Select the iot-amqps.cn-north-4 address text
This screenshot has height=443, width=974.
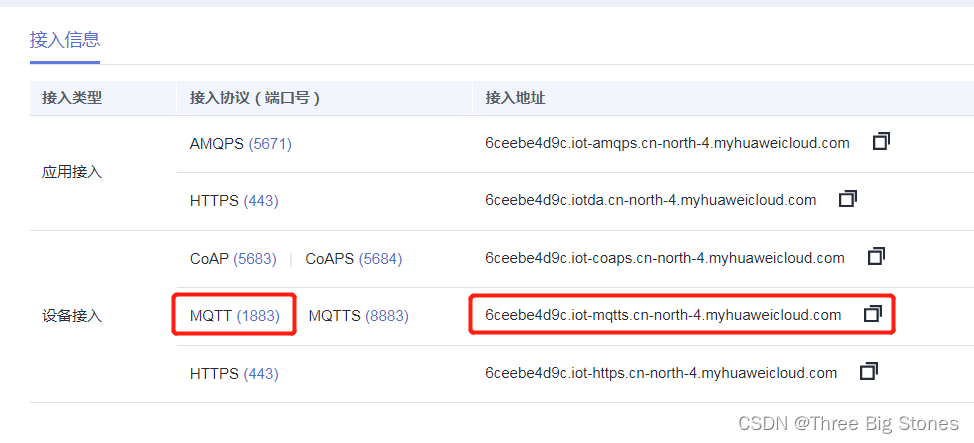coord(667,144)
